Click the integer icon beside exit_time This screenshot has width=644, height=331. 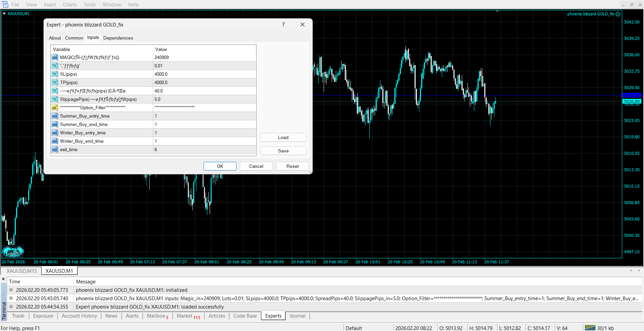(54, 150)
